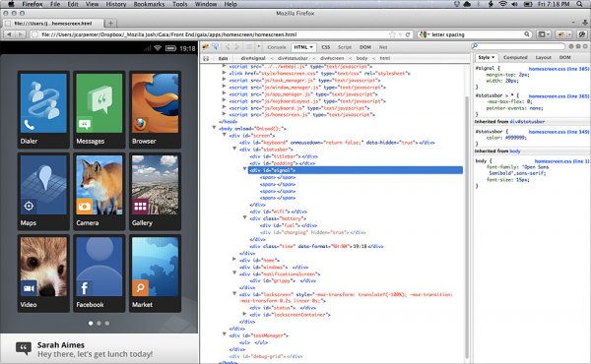Screen dimensions: 591x364
Task: Click the bookmark star in the address bar
Action: tap(392, 34)
